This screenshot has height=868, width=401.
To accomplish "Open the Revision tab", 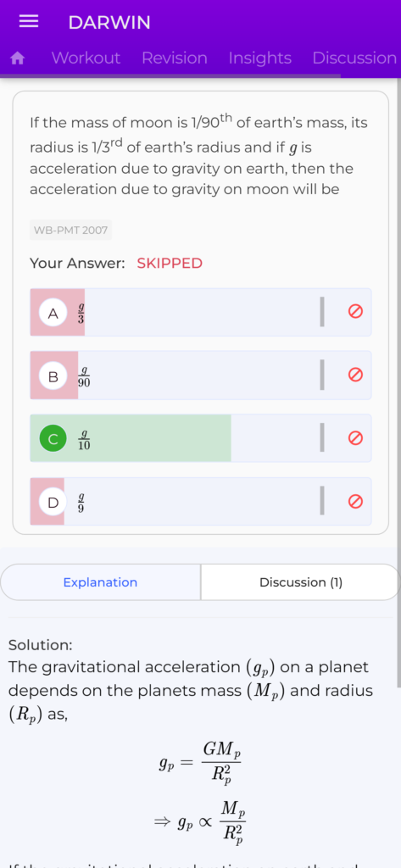I will 175,58.
